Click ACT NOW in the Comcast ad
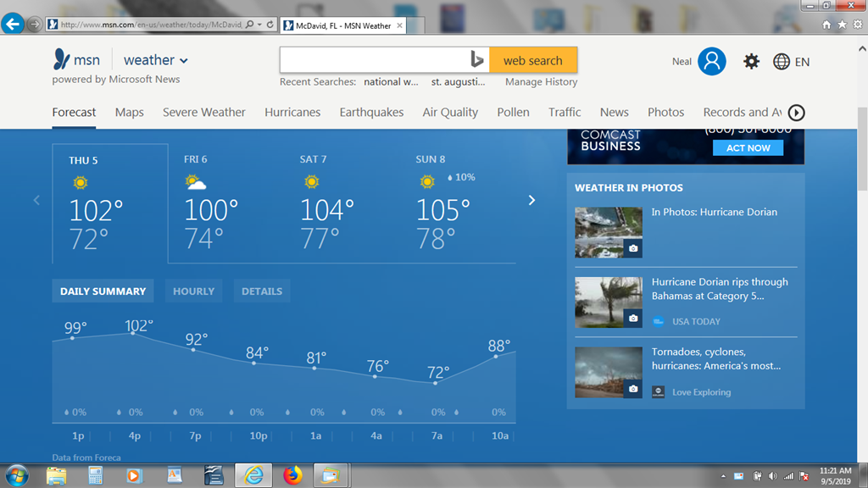The width and height of the screenshot is (868, 488). tap(748, 147)
